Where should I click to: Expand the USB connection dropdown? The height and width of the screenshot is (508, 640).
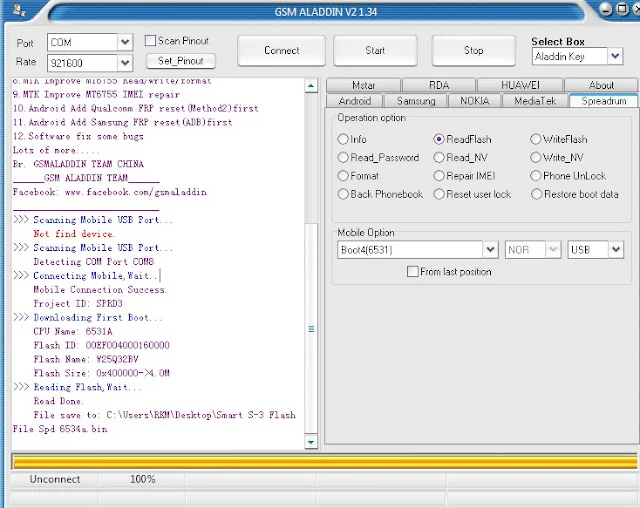click(616, 249)
